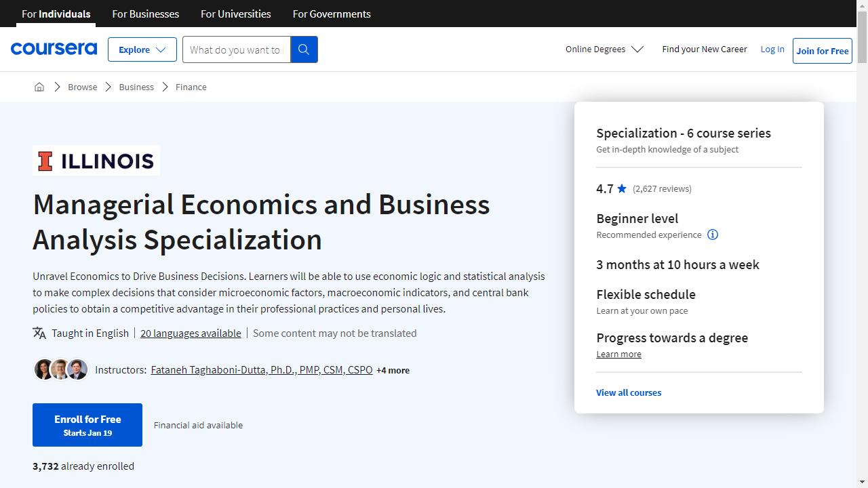Screen dimensions: 868x488
Task: Select the For Governments tab
Action: (x=332, y=14)
